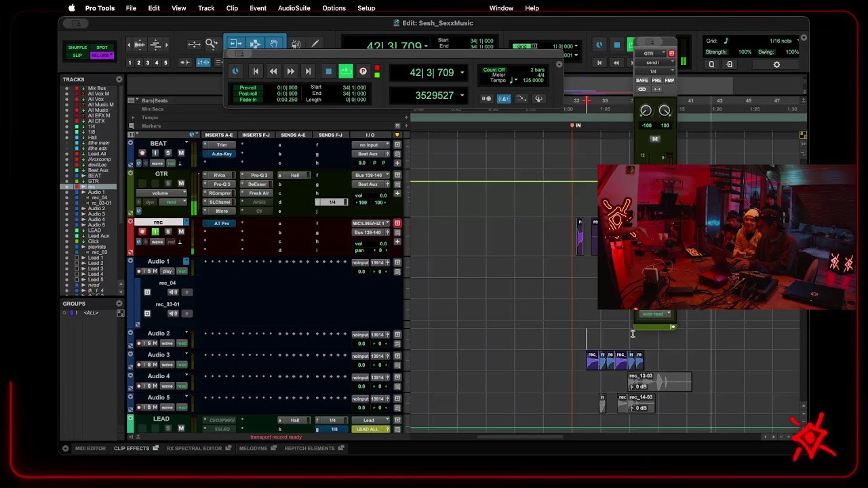
Task: Open the rec track MIC/LINE/HIZ 1 input selector
Action: click(x=370, y=223)
